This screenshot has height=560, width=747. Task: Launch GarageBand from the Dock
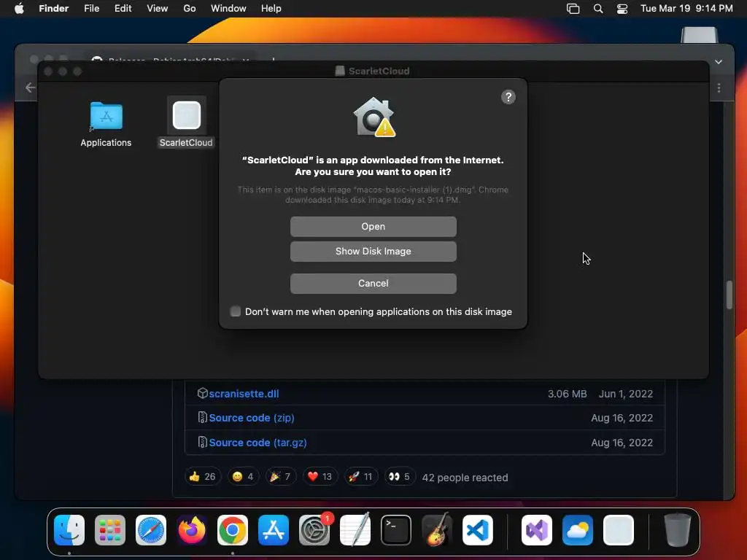pos(437,530)
